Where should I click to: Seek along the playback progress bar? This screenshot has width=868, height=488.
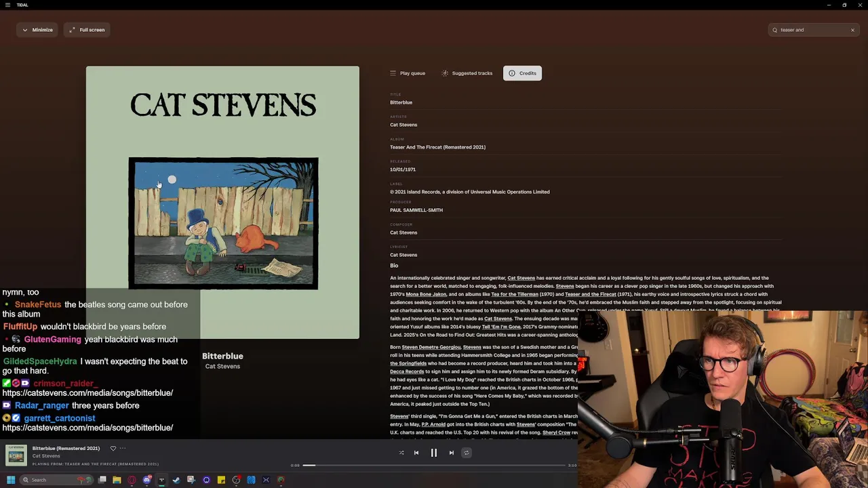pyautogui.click(x=434, y=466)
